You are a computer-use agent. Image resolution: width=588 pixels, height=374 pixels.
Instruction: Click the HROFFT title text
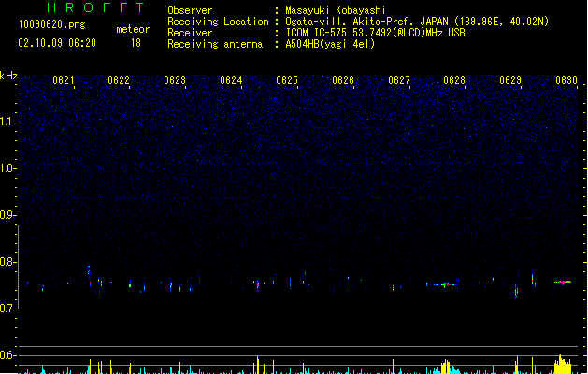[96, 7]
